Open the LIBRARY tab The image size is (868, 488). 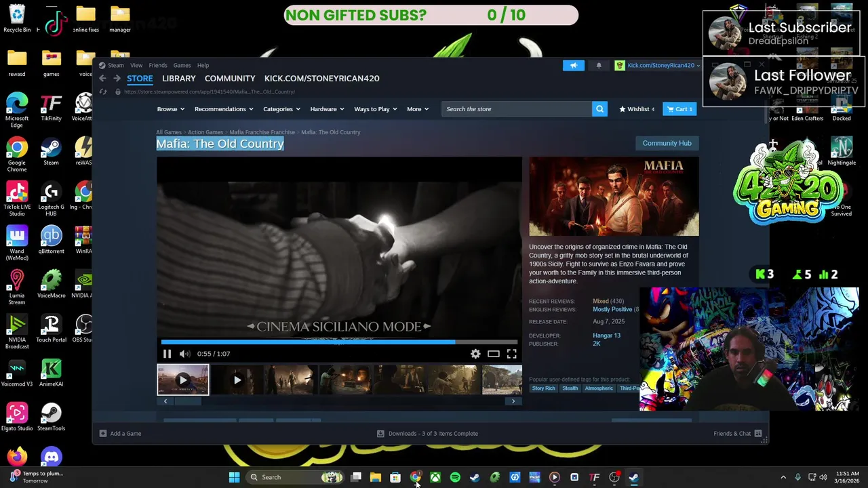[179, 79]
